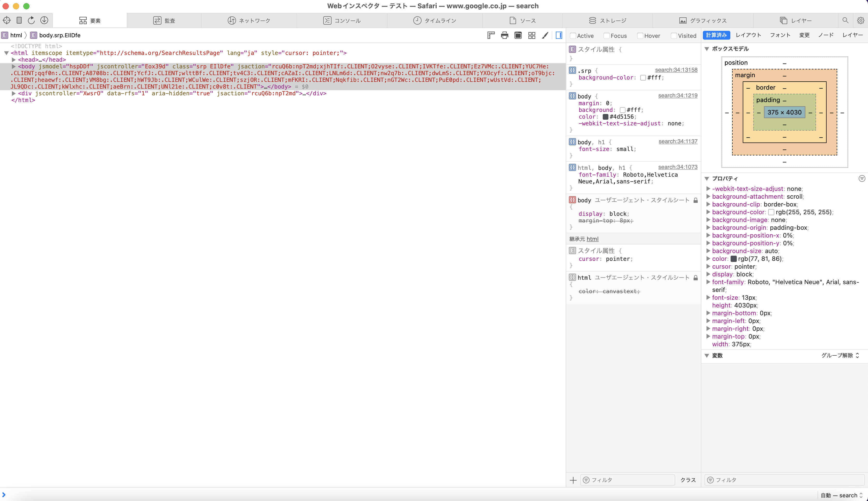Expand the head element node
Viewport: 868px width, 501px height.
tap(14, 60)
